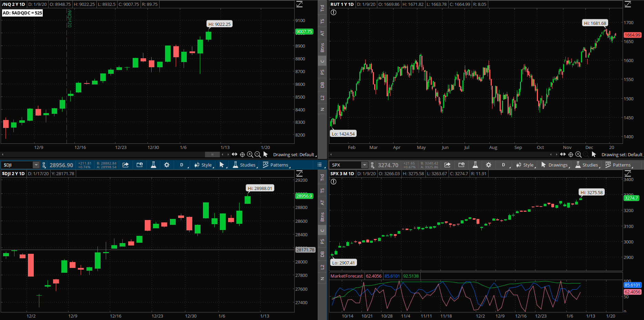Toggle the Btns side panel on /NQ chart
The image size is (644, 320).
tap(322, 47)
